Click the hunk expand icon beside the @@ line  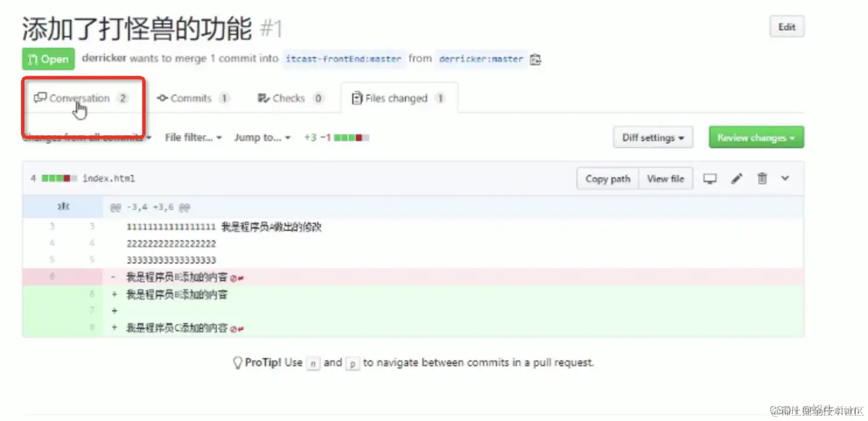click(64, 207)
